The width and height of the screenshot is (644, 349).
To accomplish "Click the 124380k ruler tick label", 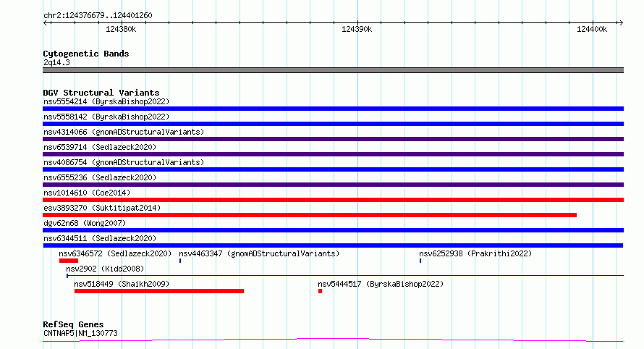I will point(121,29).
